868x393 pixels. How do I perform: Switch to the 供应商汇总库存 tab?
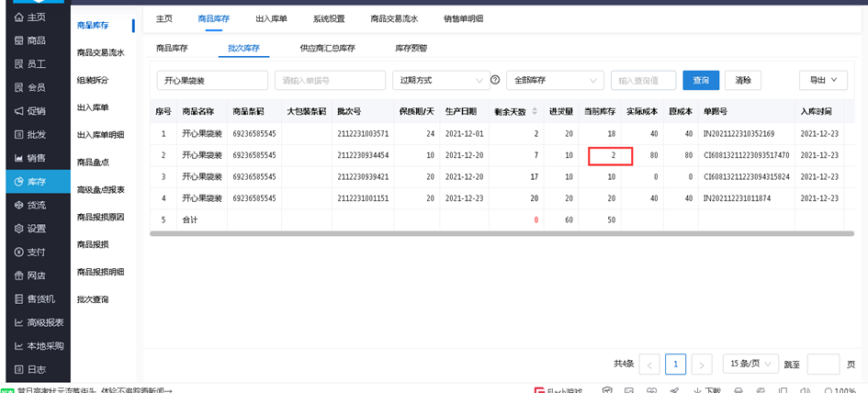[x=327, y=48]
